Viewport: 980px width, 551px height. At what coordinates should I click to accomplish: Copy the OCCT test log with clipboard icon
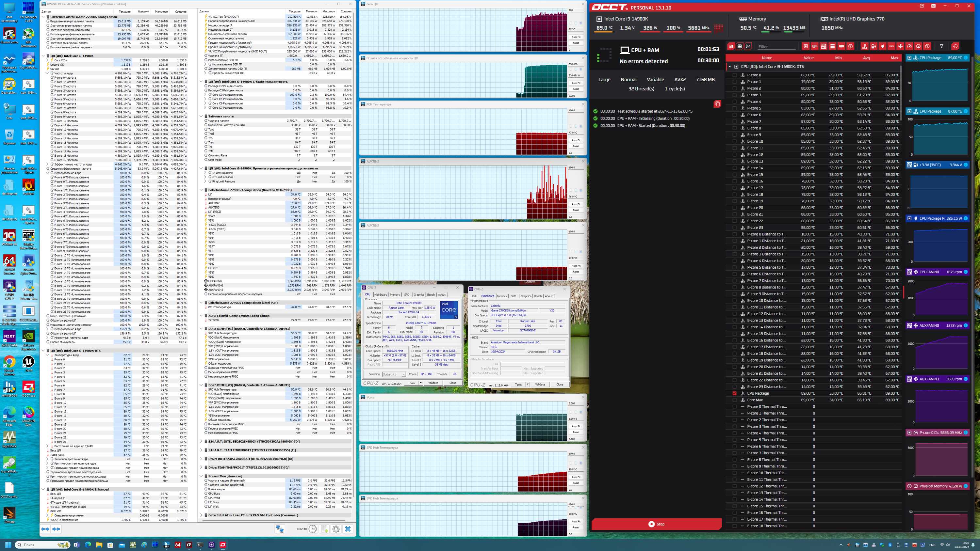[x=717, y=104]
